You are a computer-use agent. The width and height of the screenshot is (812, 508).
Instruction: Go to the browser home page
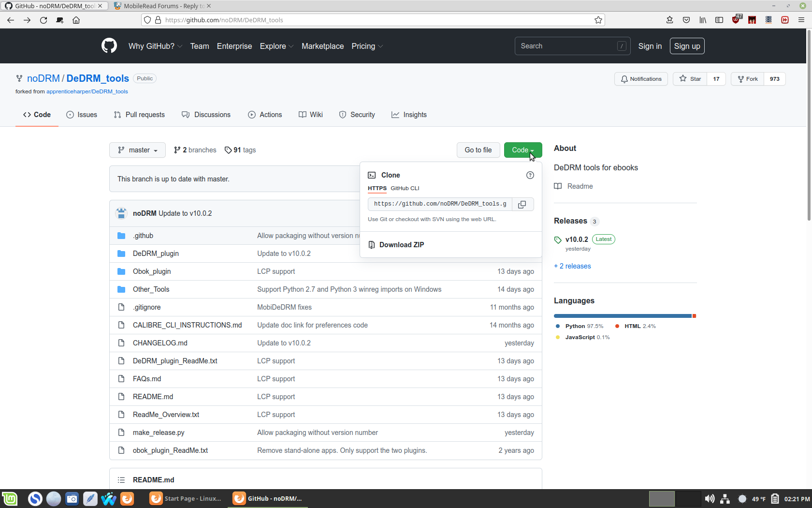[76, 20]
